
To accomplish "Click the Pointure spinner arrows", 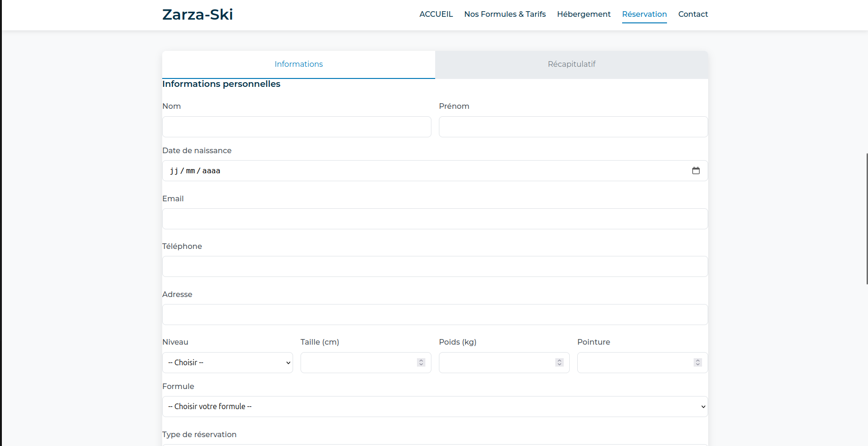I will point(697,362).
